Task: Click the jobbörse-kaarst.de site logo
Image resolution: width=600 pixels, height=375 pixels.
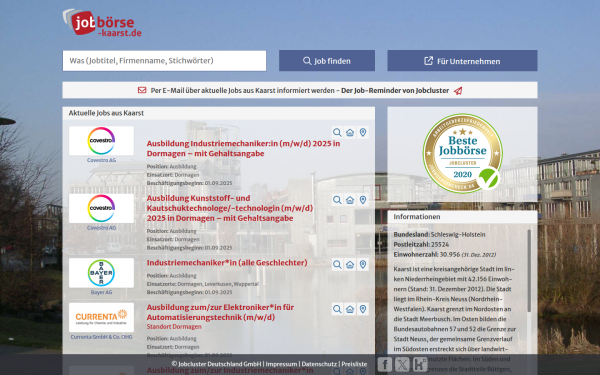Action: pos(102,23)
